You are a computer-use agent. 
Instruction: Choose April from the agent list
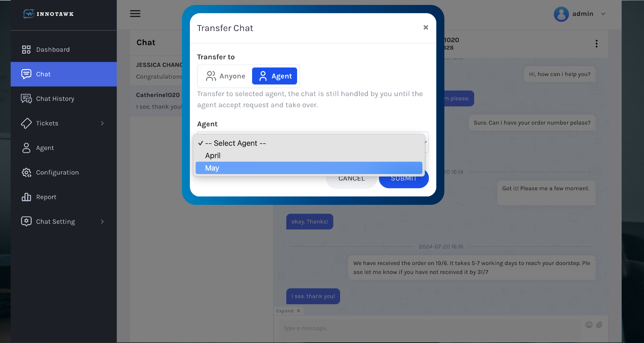(x=309, y=156)
